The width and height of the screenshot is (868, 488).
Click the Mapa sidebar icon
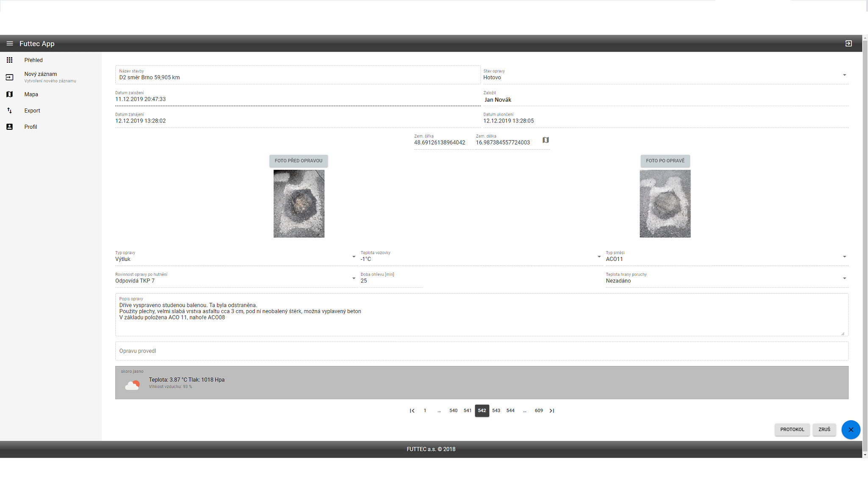[9, 94]
